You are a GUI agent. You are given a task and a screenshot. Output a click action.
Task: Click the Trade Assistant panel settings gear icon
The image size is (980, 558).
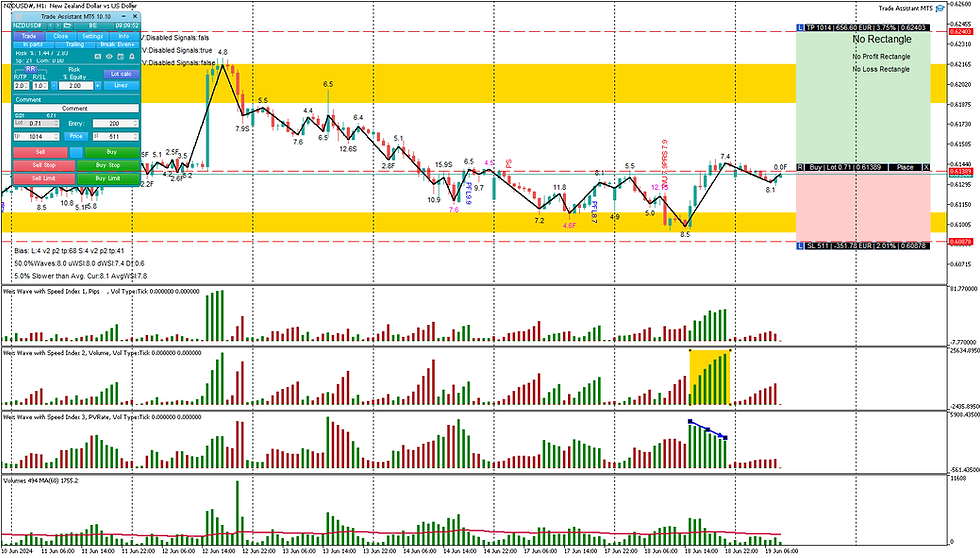click(x=18, y=16)
